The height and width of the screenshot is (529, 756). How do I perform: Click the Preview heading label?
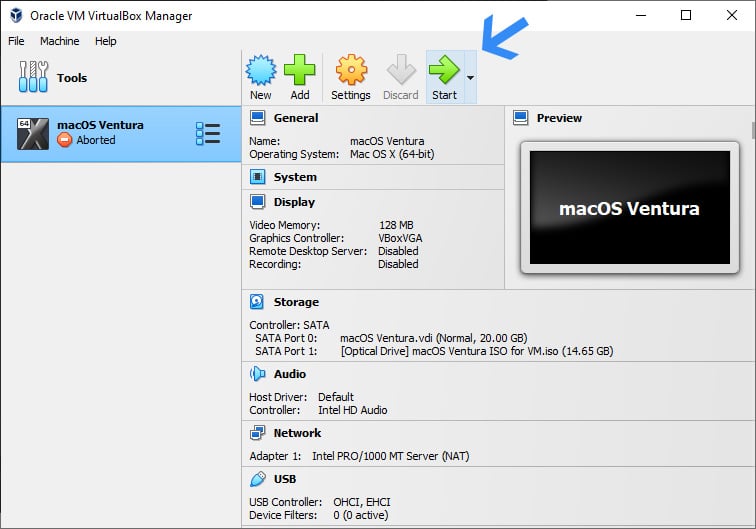point(559,118)
